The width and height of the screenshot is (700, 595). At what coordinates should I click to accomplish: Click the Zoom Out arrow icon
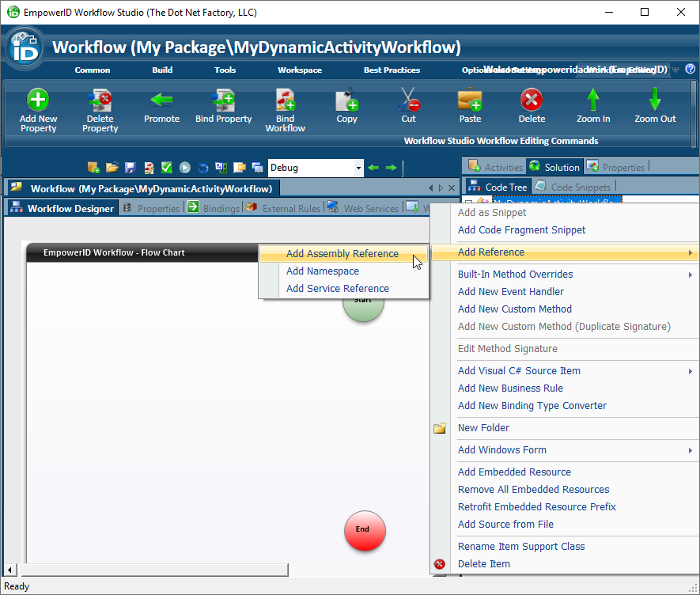tap(655, 100)
